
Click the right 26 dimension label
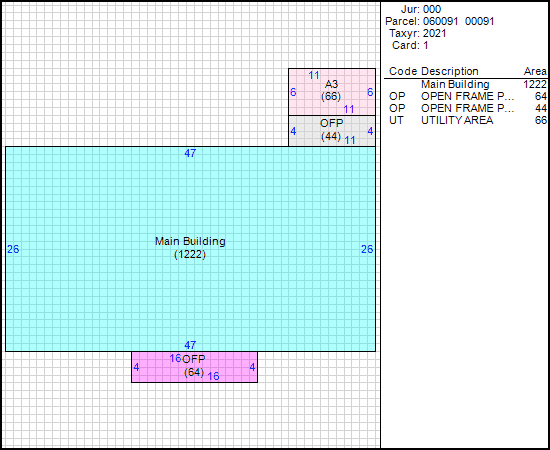point(367,249)
